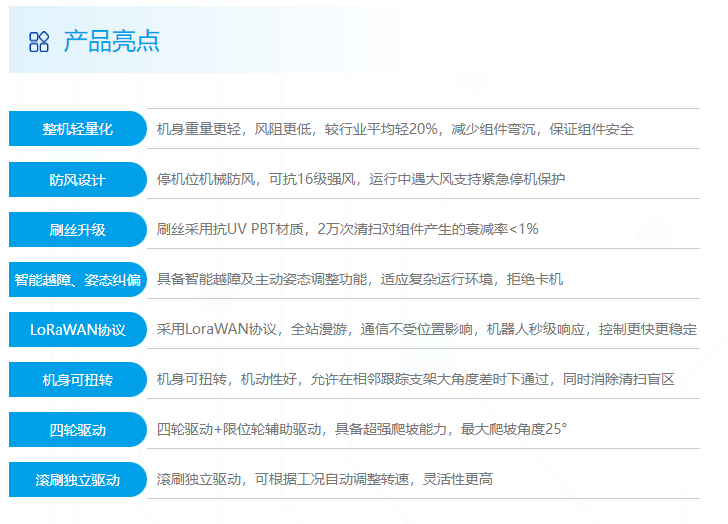Click the four-squares icon beside 产品亮点
Image resolution: width=728 pixels, height=524 pixels.
(39, 41)
